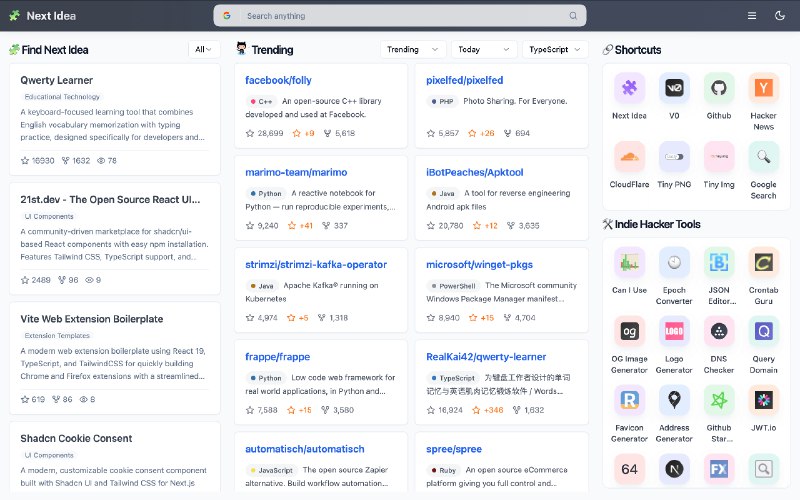Open the V0 shortcut
This screenshot has height=500, width=800.
click(x=674, y=88)
